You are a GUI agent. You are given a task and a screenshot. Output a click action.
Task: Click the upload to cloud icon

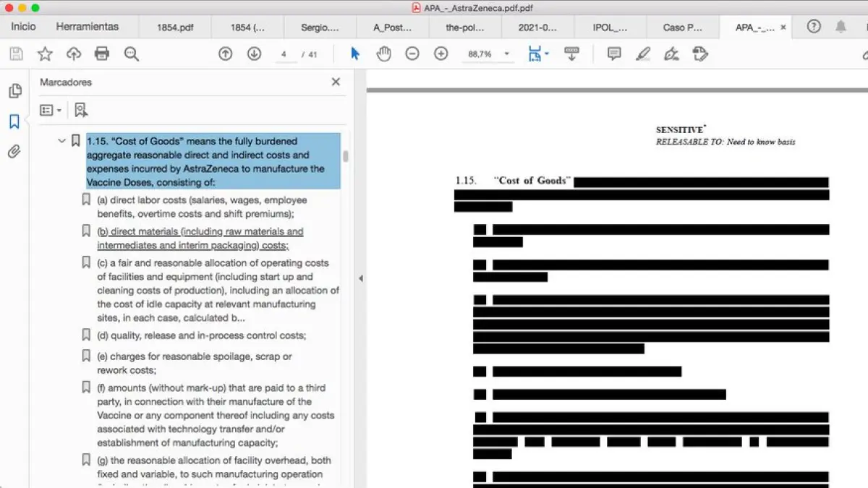tap(74, 53)
